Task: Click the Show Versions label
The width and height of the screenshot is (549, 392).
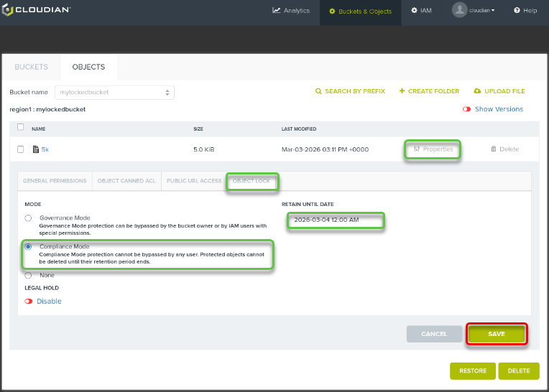Action: point(499,109)
